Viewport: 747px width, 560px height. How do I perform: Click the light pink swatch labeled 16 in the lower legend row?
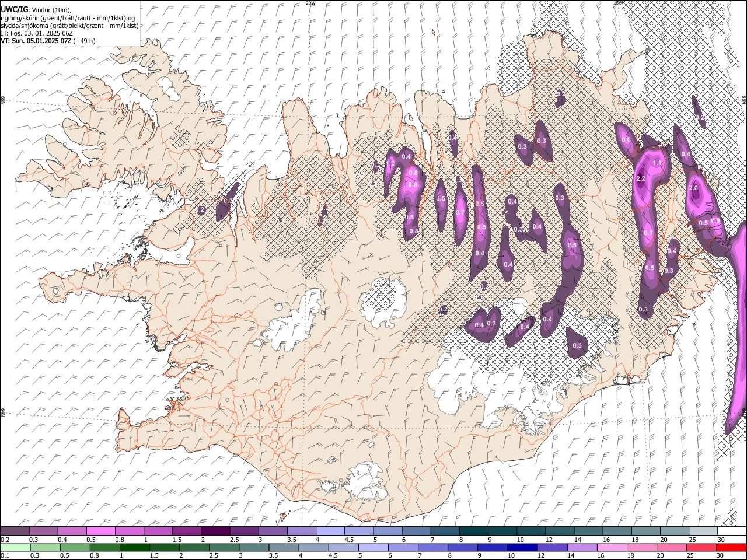point(612,547)
